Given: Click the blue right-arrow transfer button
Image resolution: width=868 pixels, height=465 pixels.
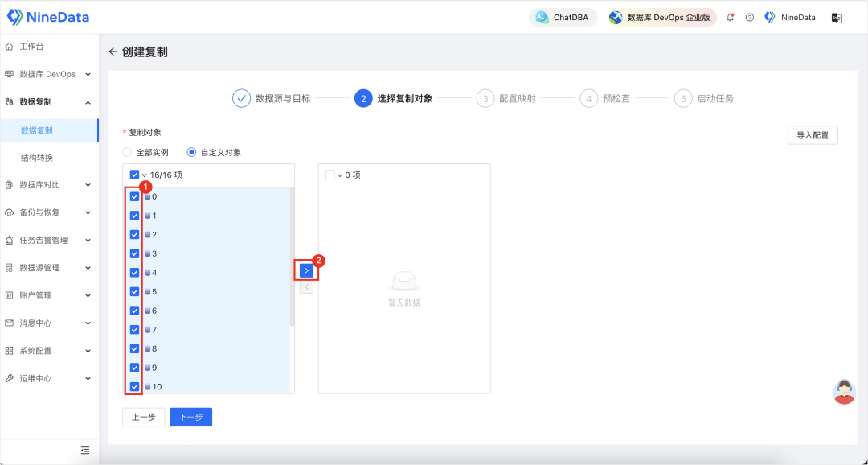Looking at the screenshot, I should tap(306, 270).
